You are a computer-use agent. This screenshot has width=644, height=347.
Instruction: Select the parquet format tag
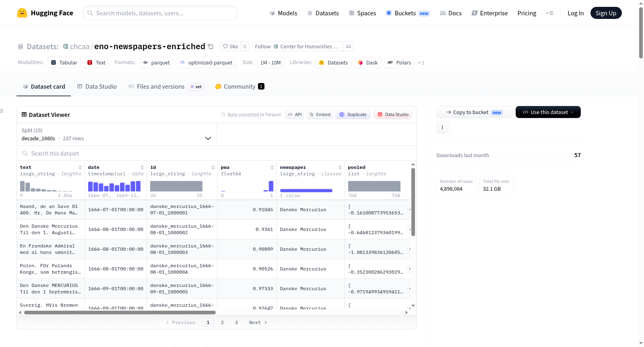coord(156,62)
